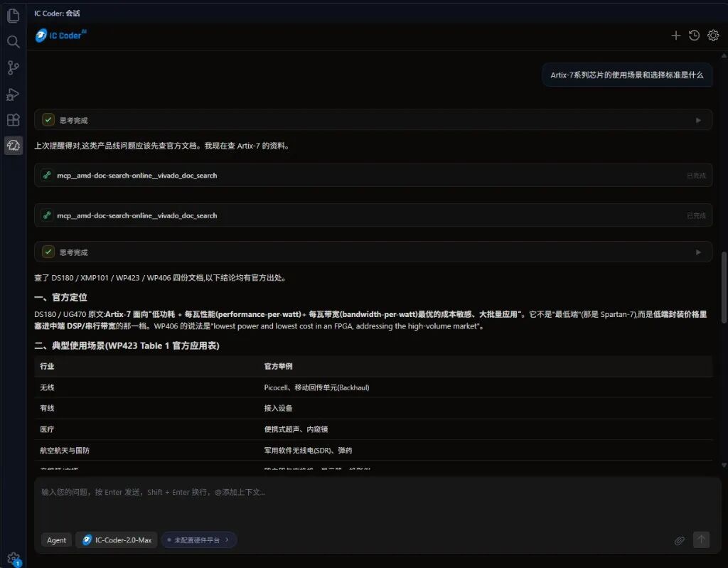Open the Source Control branch icon

[x=13, y=68]
